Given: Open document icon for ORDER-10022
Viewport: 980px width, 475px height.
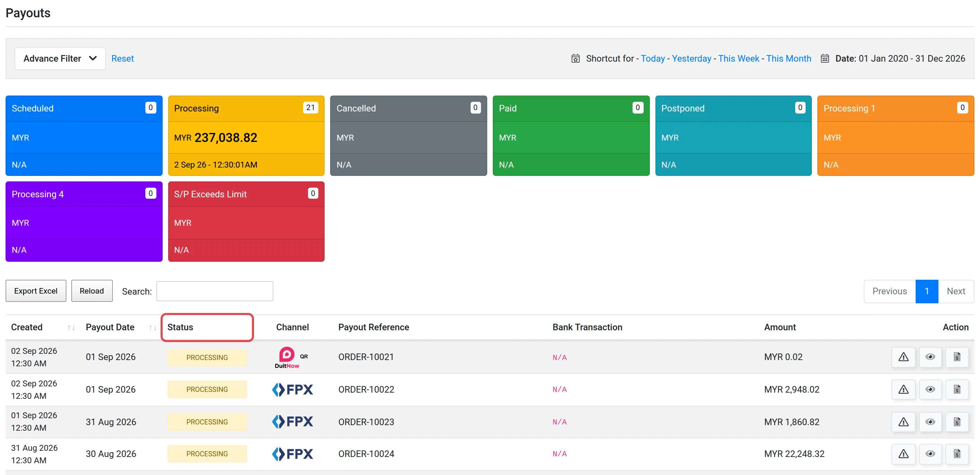Looking at the screenshot, I should 957,389.
